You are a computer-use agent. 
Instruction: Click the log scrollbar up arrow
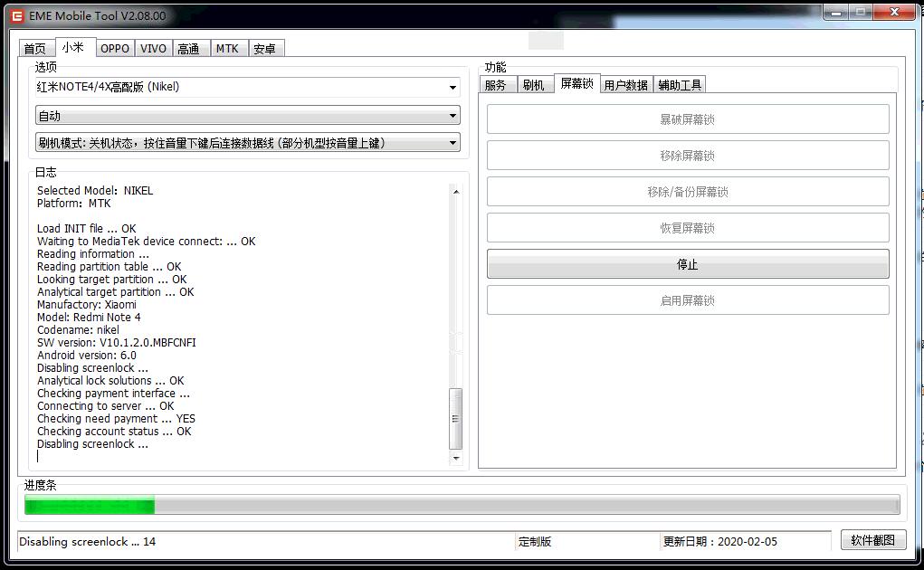point(455,192)
